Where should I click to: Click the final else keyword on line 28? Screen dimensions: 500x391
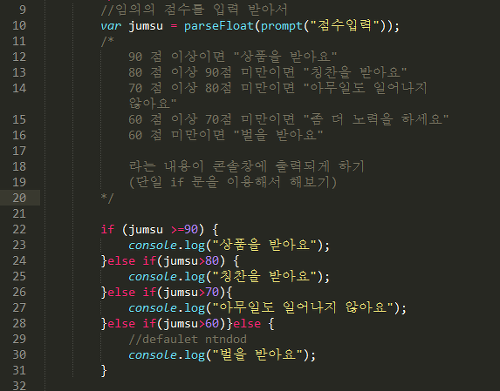pyautogui.click(x=247, y=323)
